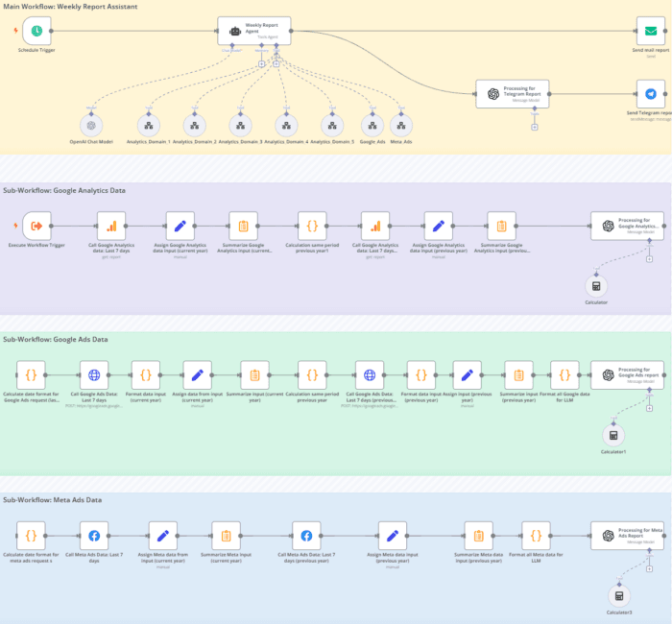This screenshot has height=624, width=672.
Task: Open Call Google Ads Data (previous) HTTP node
Action: (x=370, y=375)
